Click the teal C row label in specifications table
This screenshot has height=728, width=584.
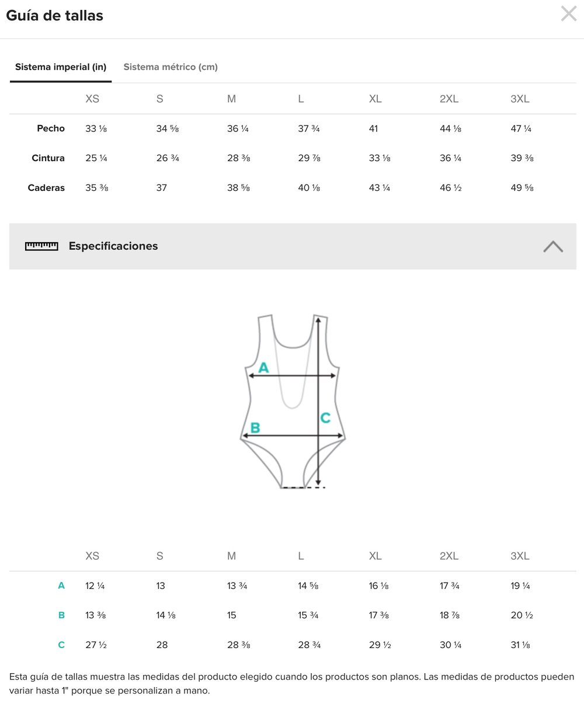pos(61,645)
